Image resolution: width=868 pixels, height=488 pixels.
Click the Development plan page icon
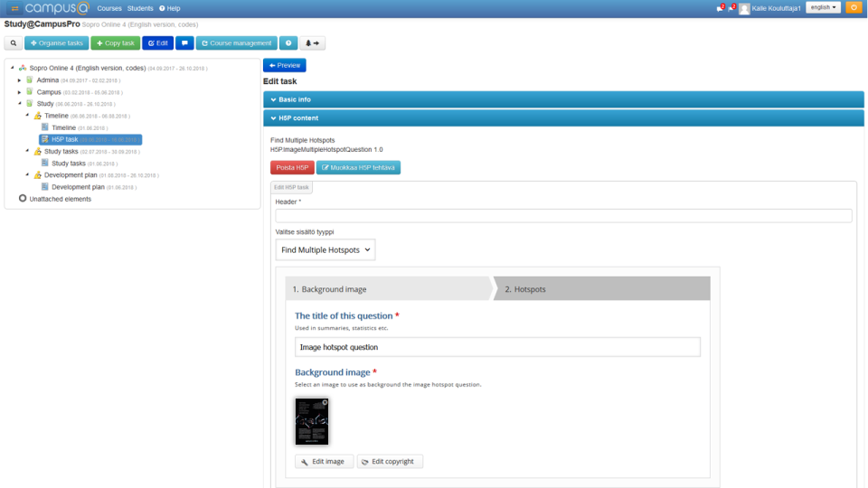[x=45, y=187]
